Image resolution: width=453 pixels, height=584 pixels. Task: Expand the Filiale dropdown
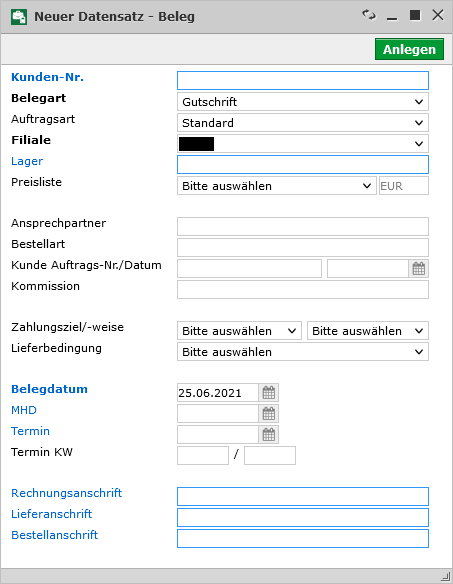click(303, 143)
